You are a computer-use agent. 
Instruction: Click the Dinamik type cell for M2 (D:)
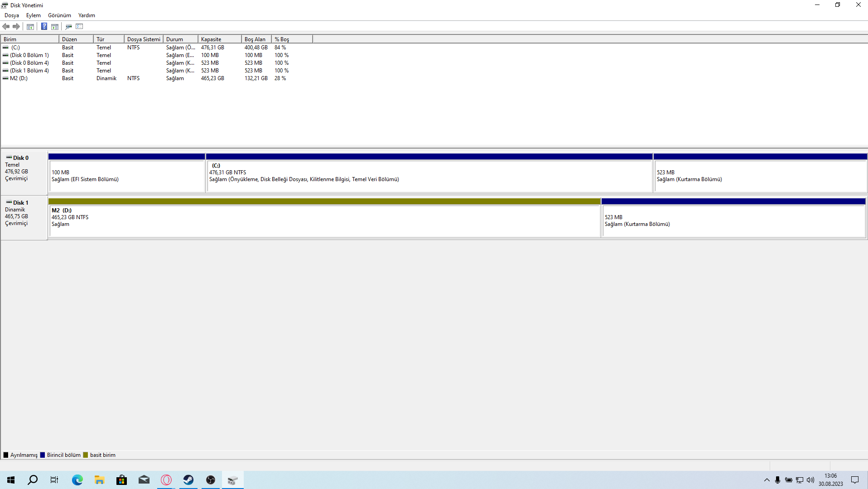point(106,78)
